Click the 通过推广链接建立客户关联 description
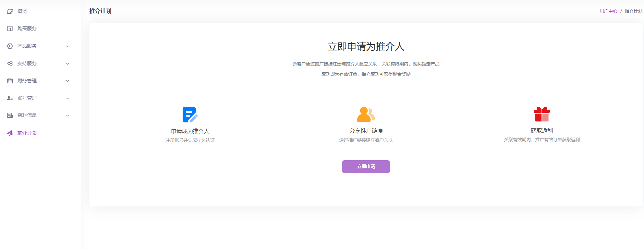Screen dimensions: 644x250 pyautogui.click(x=366, y=140)
